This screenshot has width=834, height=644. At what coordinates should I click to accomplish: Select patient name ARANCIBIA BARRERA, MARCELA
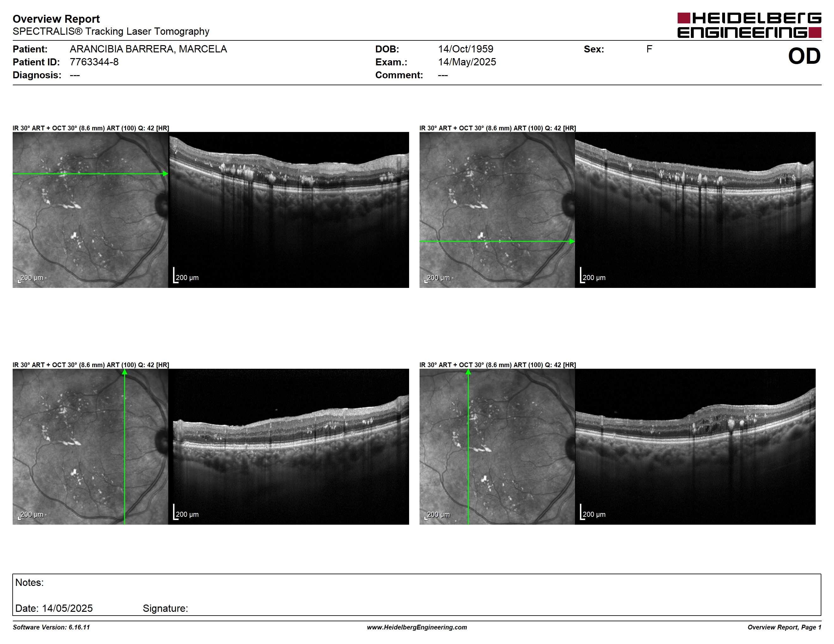148,49
